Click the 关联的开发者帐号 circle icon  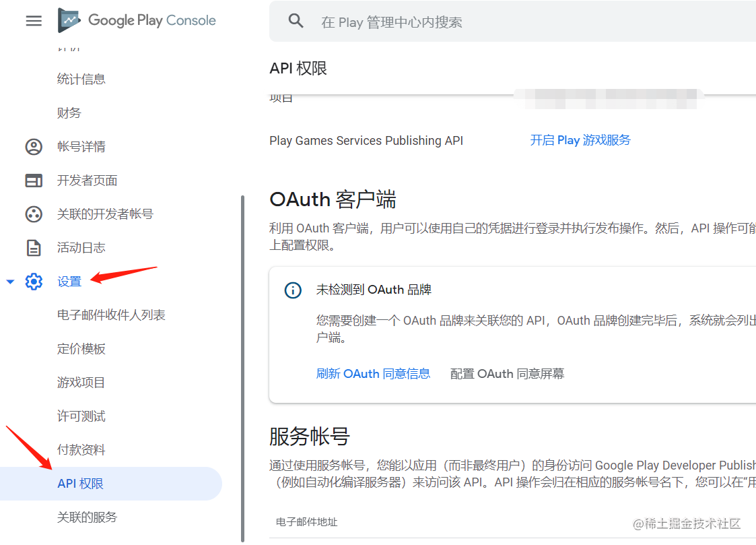point(34,214)
